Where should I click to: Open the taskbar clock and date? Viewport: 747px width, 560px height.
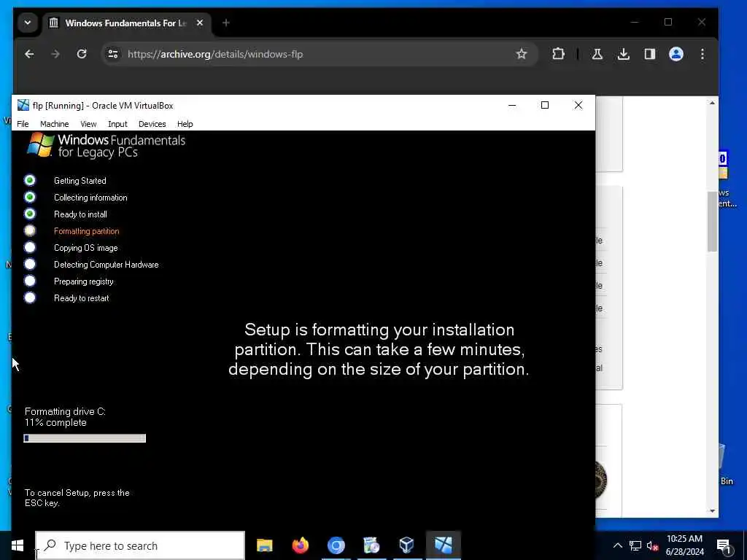[x=684, y=545]
